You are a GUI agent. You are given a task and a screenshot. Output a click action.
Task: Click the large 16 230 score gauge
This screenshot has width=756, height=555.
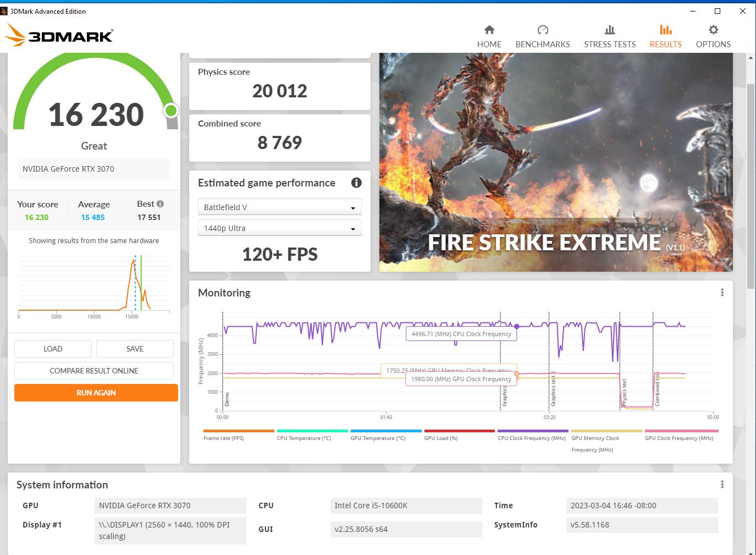[96, 114]
